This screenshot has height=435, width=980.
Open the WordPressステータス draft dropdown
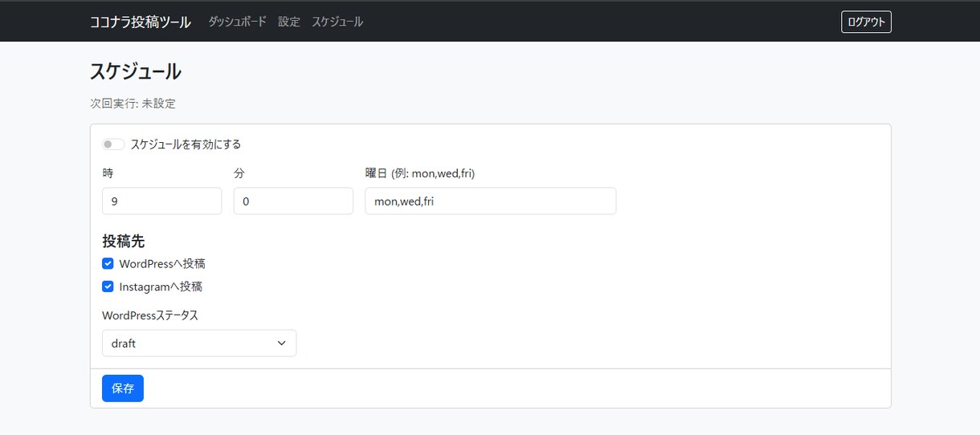(199, 343)
